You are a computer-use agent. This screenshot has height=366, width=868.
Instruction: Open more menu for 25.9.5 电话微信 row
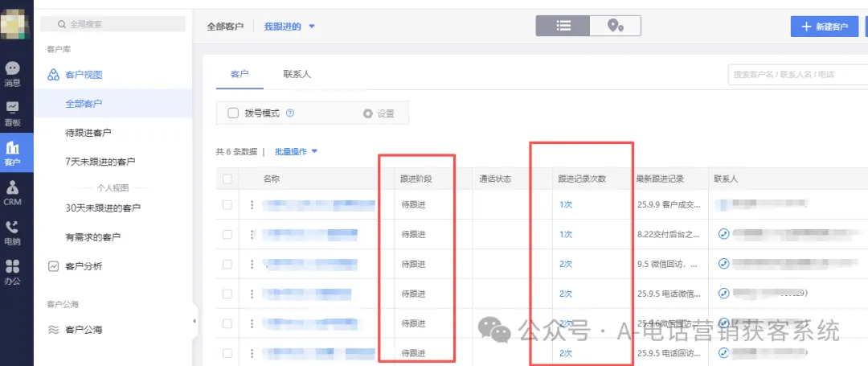(x=252, y=294)
